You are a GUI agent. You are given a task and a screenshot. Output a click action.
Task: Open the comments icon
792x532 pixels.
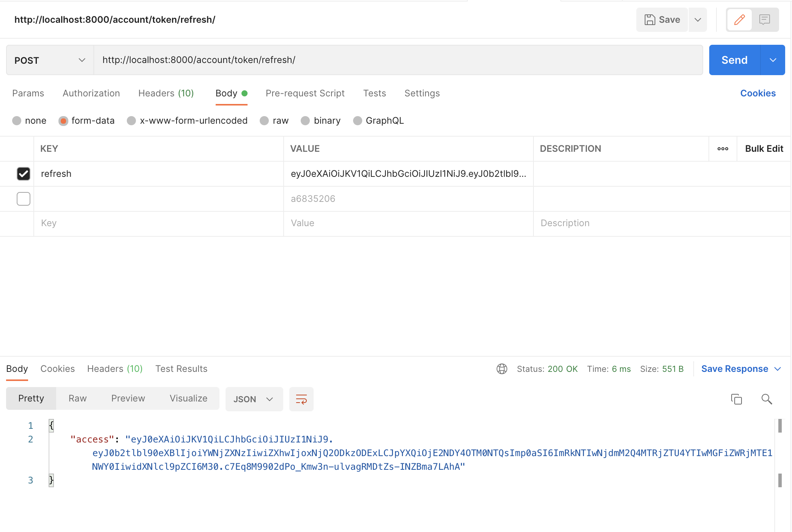pos(764,20)
